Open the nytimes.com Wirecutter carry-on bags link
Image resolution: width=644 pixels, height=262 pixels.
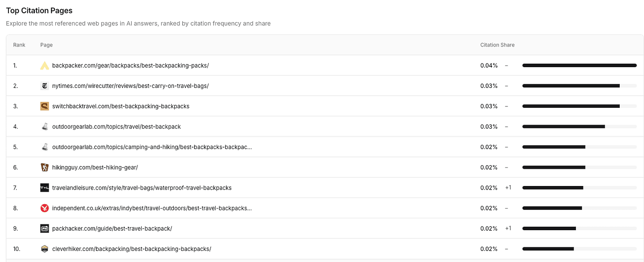[x=130, y=86]
